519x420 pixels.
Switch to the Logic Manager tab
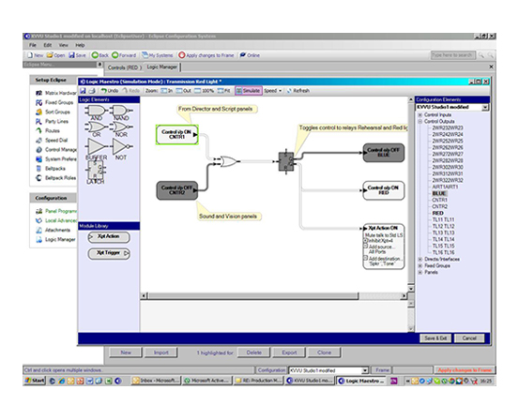(161, 67)
